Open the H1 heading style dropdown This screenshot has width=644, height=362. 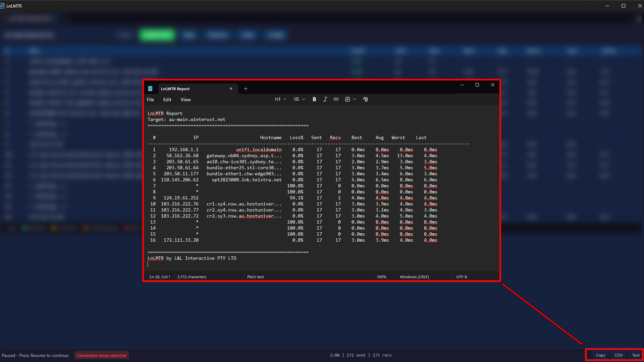[x=280, y=99]
